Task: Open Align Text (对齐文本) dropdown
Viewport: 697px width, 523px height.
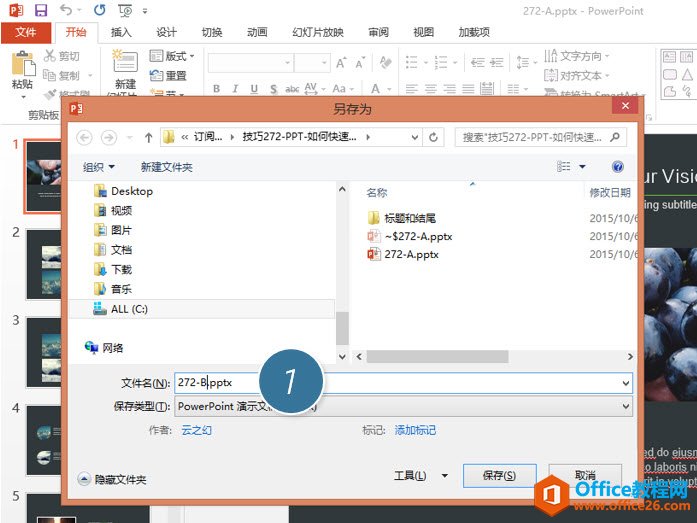Action: tap(577, 76)
